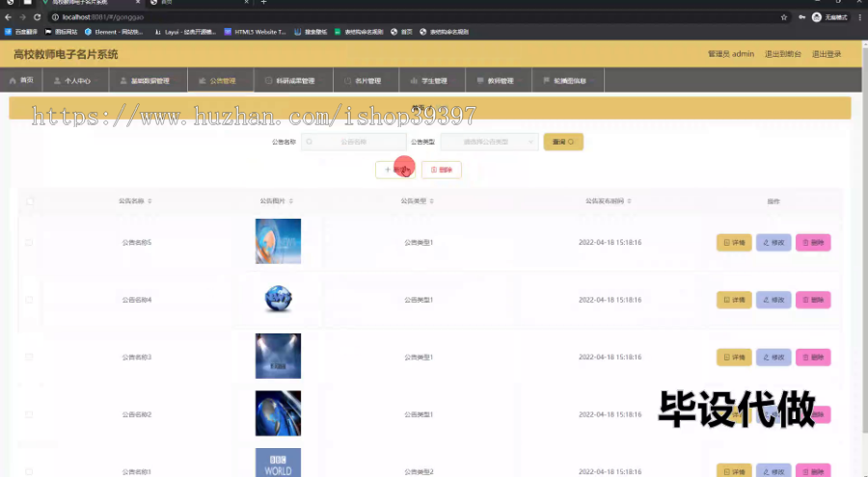
Task: Check the checkbox for row 公告名称4
Action: click(29, 300)
